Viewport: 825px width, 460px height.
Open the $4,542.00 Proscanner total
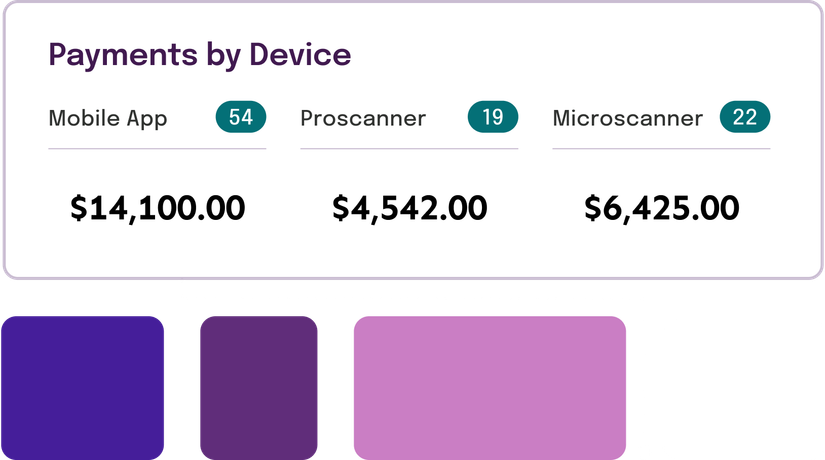pyautogui.click(x=410, y=207)
